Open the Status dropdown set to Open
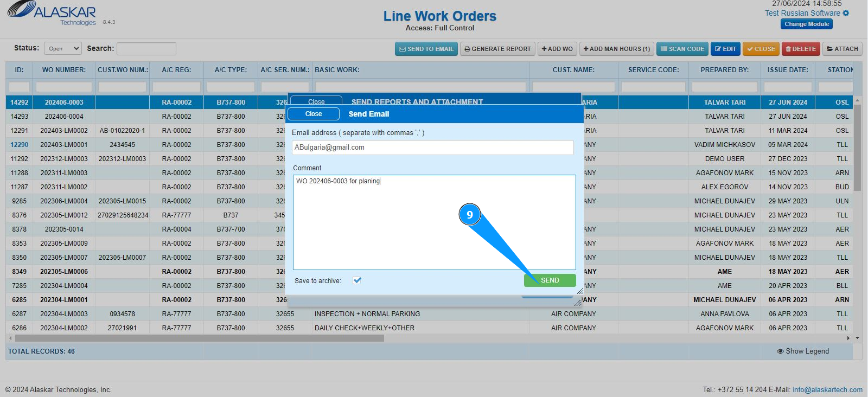The width and height of the screenshot is (868, 397). [63, 49]
